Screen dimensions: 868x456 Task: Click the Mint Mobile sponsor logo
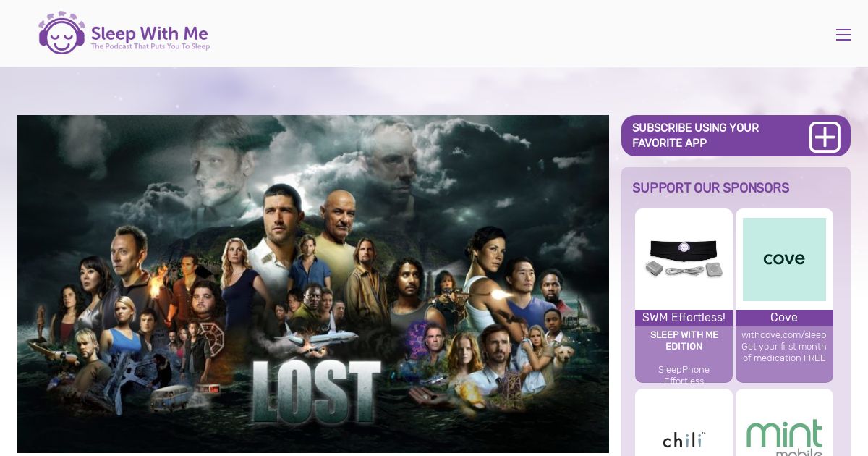tap(784, 436)
